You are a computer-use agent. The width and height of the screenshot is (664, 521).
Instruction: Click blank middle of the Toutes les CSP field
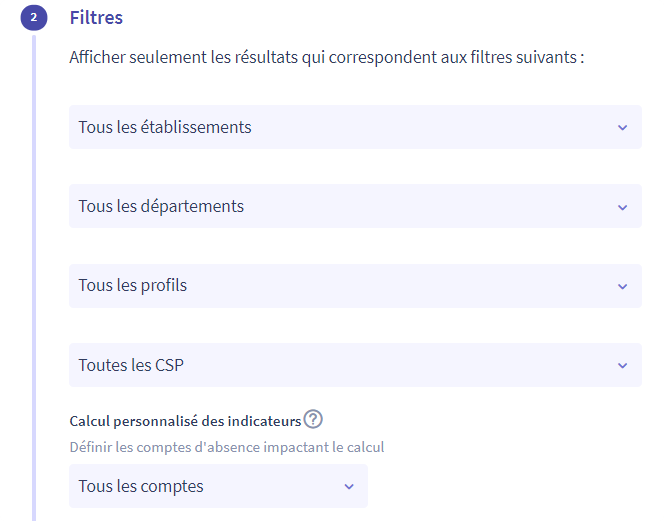pos(398,365)
